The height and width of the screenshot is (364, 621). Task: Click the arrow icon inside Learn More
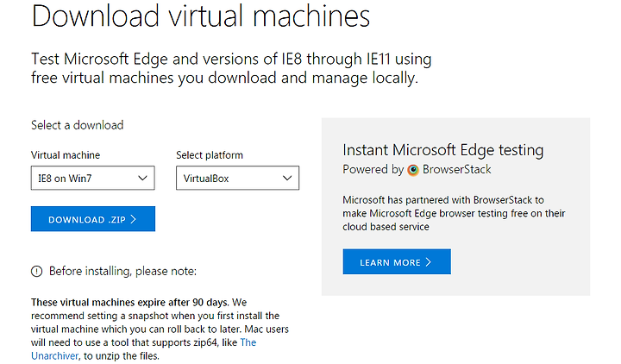[x=428, y=262]
